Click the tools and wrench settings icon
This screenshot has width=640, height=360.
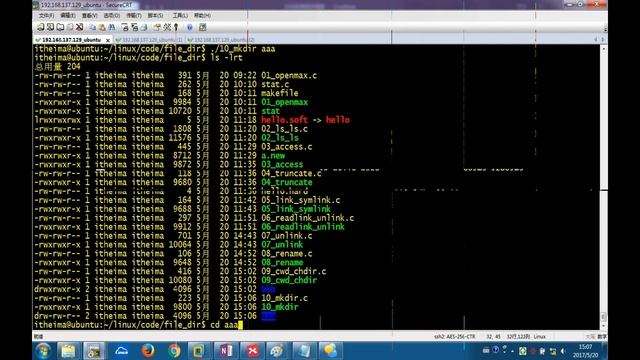coord(167,27)
